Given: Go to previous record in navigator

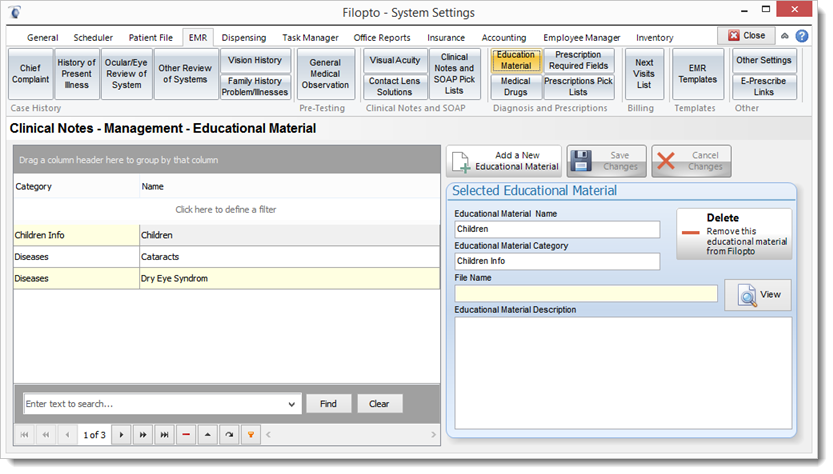Looking at the screenshot, I should [x=67, y=435].
